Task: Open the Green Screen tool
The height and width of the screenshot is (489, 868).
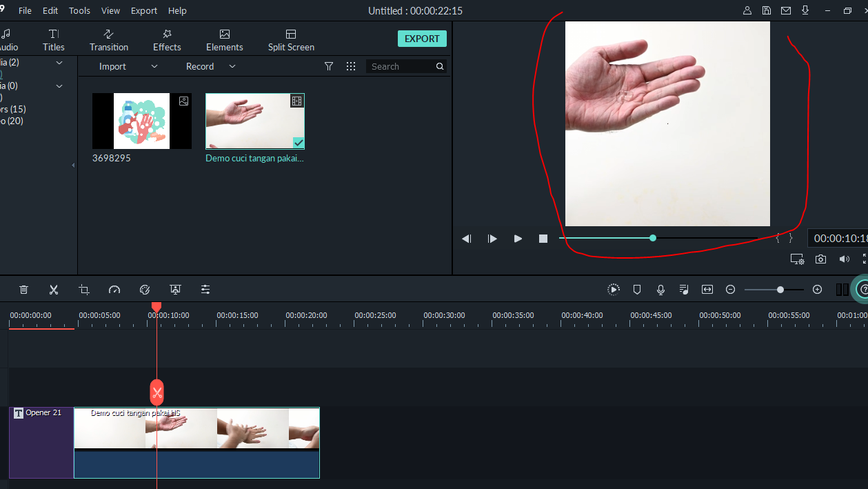Action: click(175, 290)
